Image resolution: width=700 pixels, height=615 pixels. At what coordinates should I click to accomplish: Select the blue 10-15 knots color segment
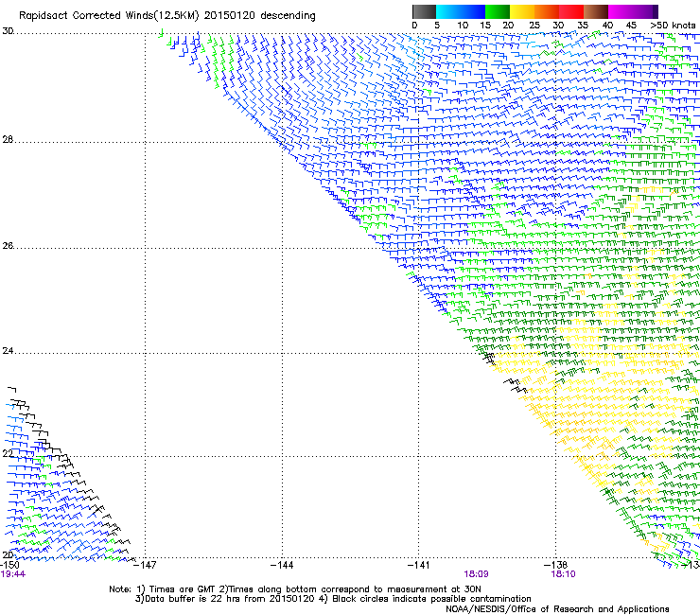(473, 11)
